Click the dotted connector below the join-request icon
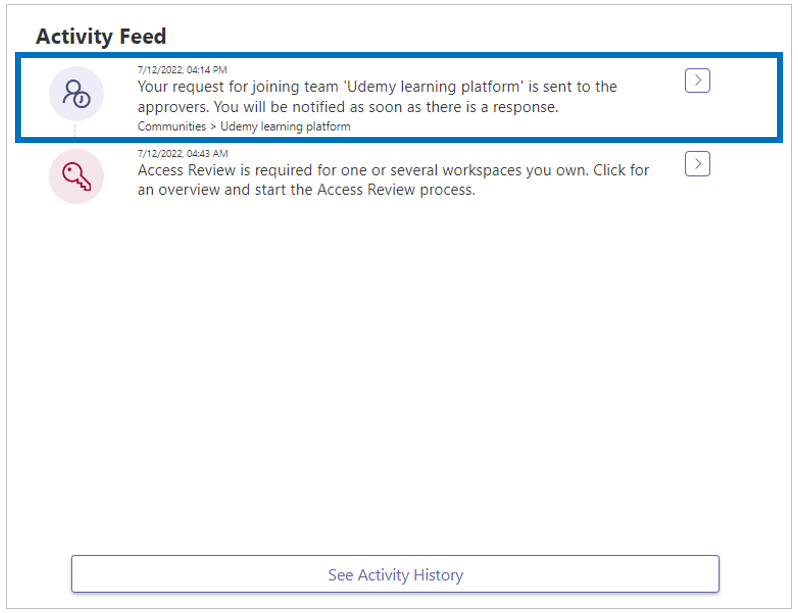 click(x=75, y=129)
